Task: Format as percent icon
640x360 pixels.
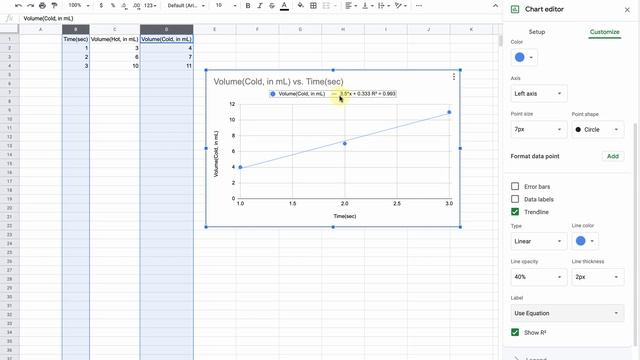Action: pyautogui.click(x=113, y=6)
